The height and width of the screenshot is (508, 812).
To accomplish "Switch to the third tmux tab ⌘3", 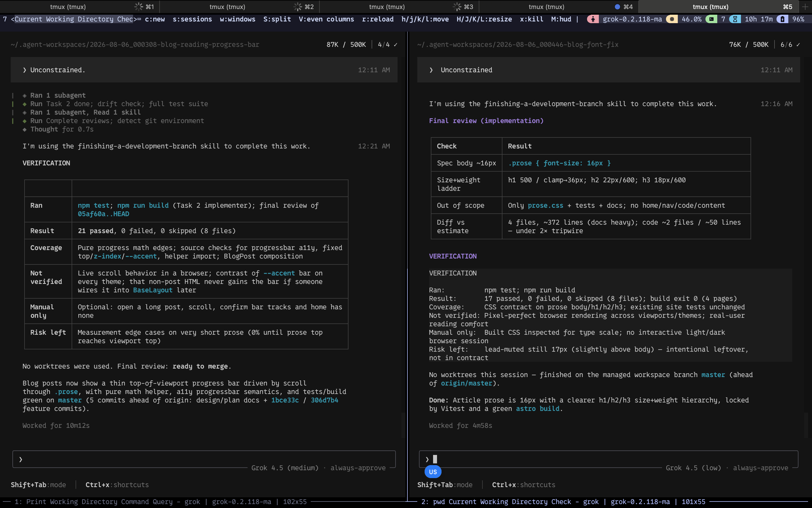I will coord(399,7).
